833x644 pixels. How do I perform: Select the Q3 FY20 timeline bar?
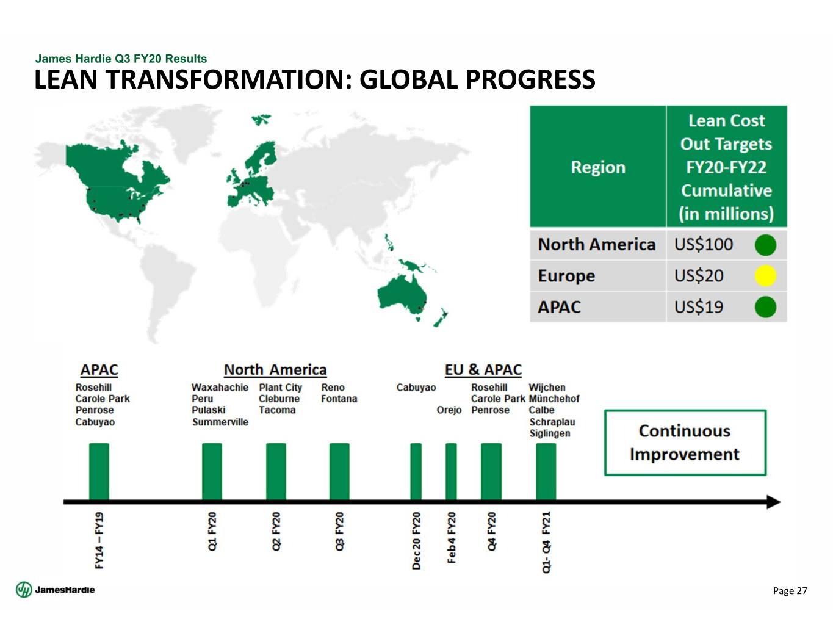click(339, 471)
